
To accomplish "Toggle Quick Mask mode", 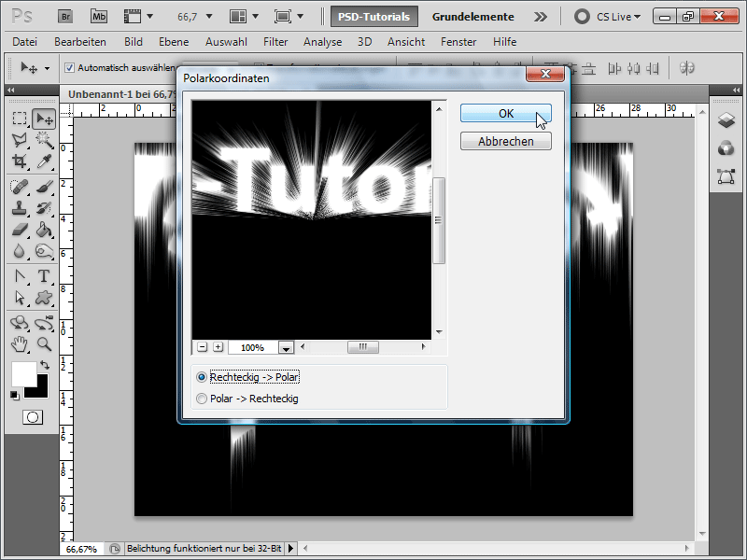I will tap(33, 417).
